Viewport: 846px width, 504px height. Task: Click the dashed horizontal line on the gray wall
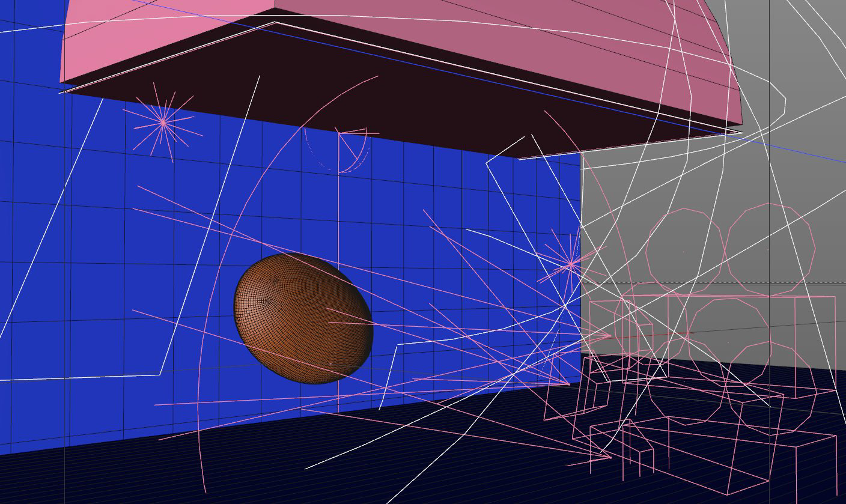point(781,282)
